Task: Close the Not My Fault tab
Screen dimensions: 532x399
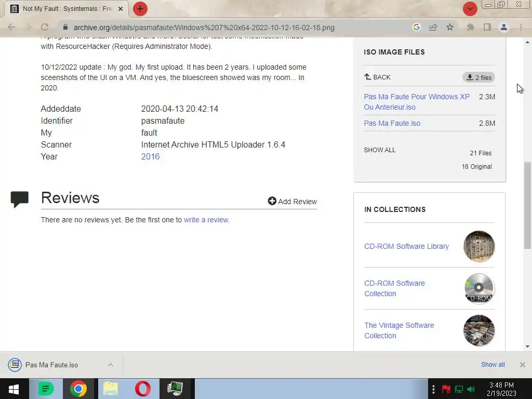Action: pyautogui.click(x=121, y=9)
